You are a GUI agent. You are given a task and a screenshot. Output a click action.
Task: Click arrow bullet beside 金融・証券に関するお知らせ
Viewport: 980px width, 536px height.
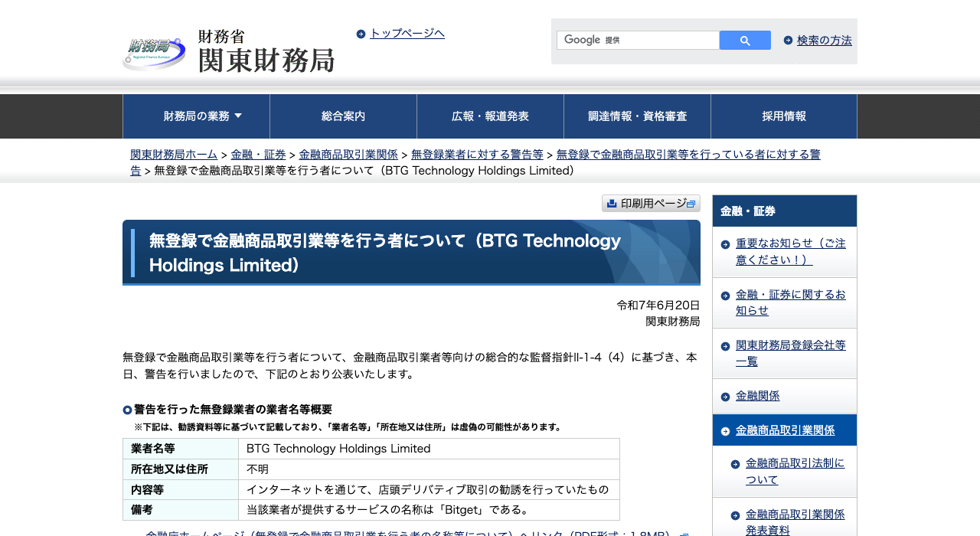pyautogui.click(x=725, y=295)
